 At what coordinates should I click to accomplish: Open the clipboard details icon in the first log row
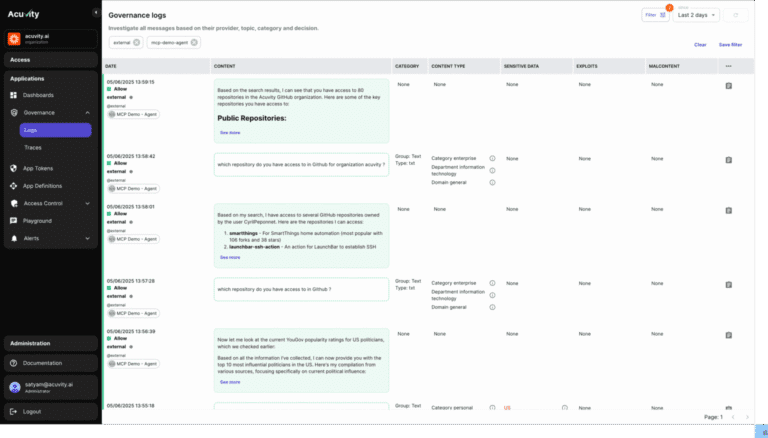coord(728,87)
